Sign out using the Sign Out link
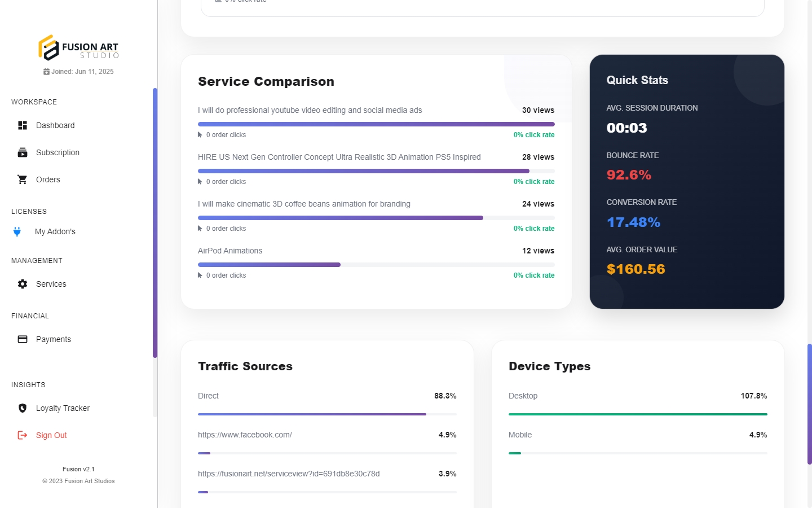Screen dimensions: 812x508 click(x=51, y=435)
